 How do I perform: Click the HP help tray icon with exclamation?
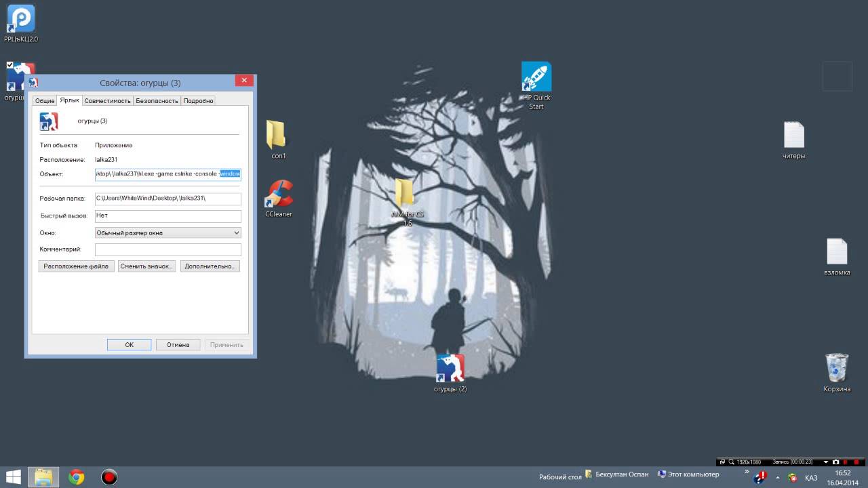tap(761, 477)
